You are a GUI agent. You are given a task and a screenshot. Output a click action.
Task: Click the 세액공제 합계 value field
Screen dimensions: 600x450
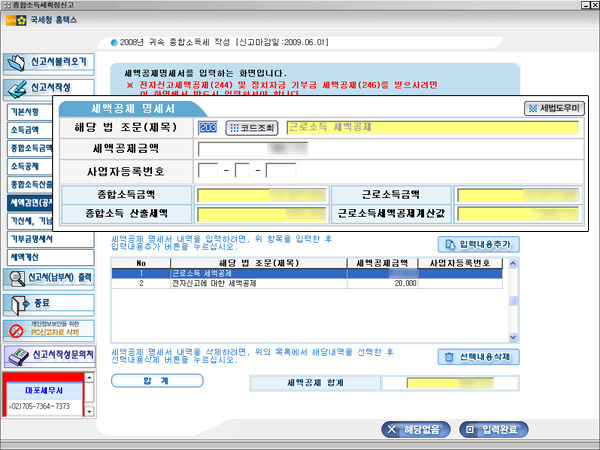(450, 383)
